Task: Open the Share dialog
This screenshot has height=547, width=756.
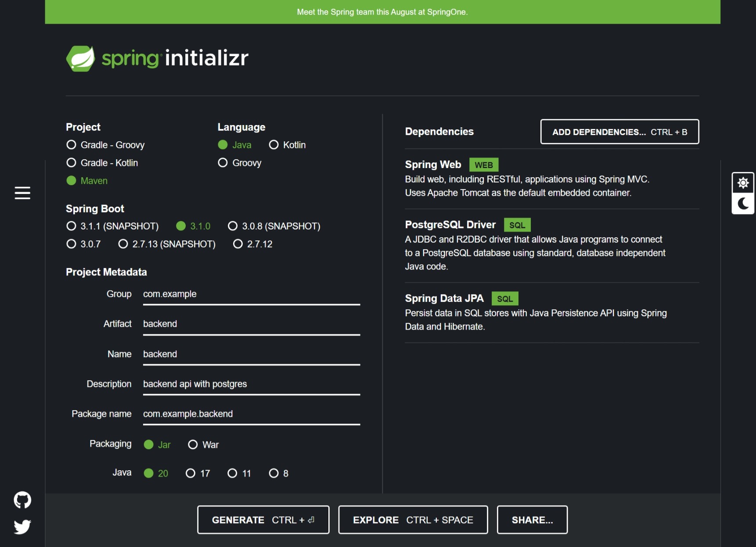Action: coord(532,520)
